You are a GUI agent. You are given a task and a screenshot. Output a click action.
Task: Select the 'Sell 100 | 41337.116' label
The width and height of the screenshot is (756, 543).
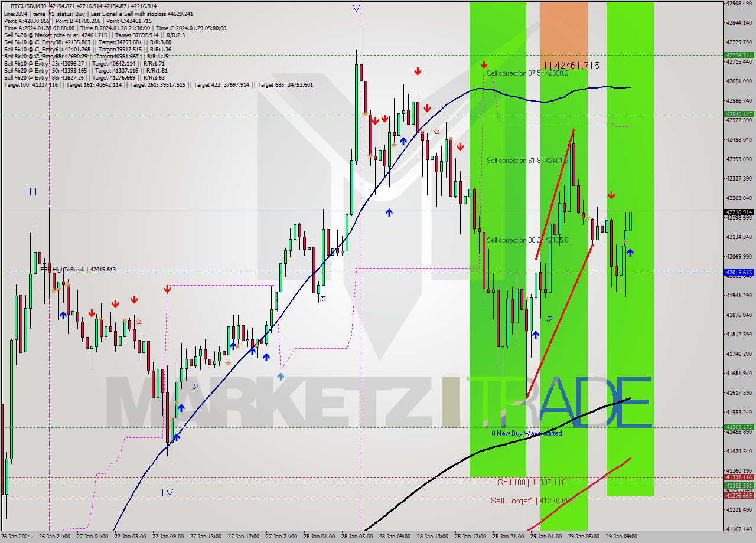click(x=532, y=482)
